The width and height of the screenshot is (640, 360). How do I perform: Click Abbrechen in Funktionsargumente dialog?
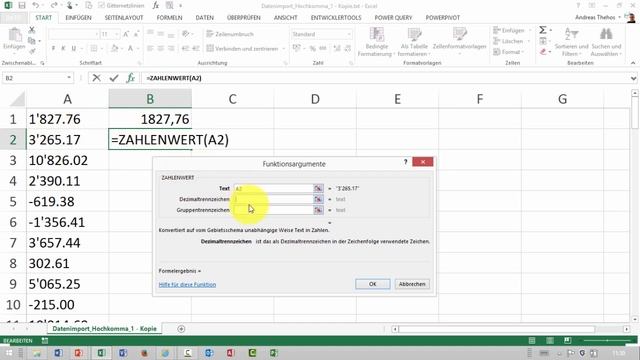point(412,284)
